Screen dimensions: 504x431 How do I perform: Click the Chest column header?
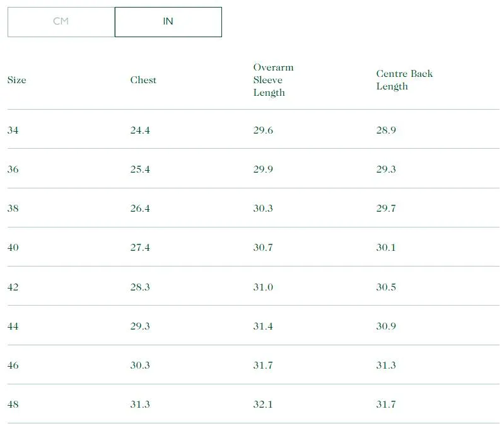(x=143, y=80)
